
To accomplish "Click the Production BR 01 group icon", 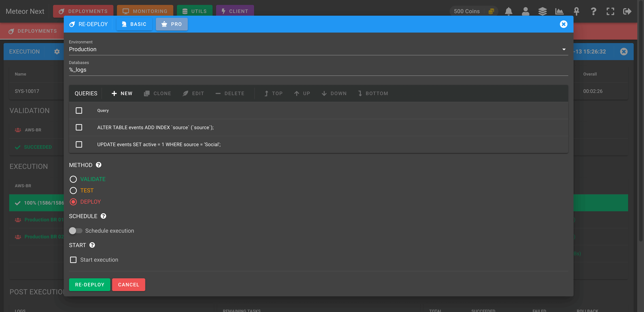I will click(18, 220).
